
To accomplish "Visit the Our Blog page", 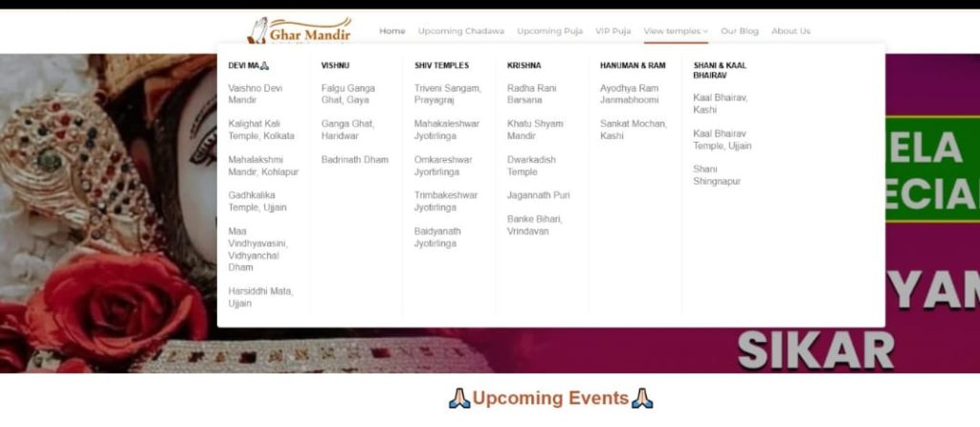I will (x=739, y=31).
